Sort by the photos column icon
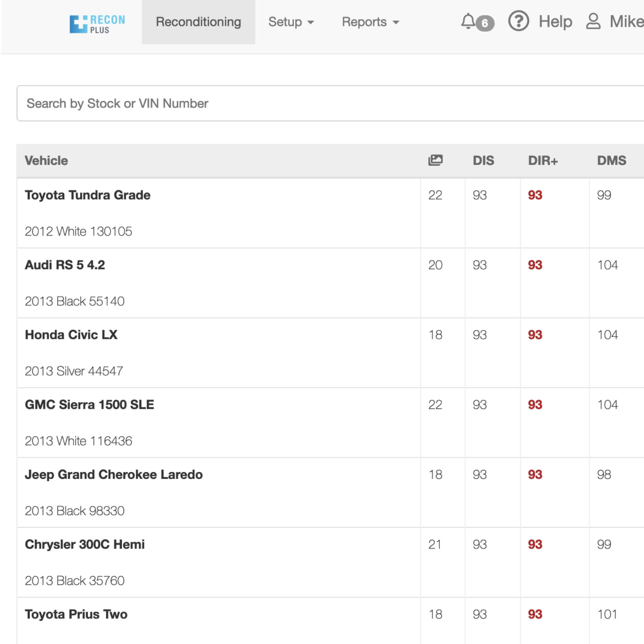The image size is (644, 644). click(435, 160)
